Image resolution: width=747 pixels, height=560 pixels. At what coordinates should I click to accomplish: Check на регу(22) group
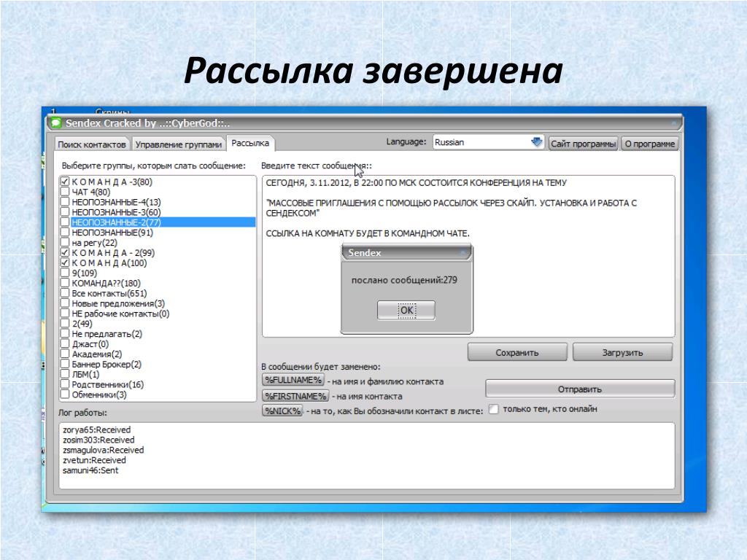click(65, 242)
